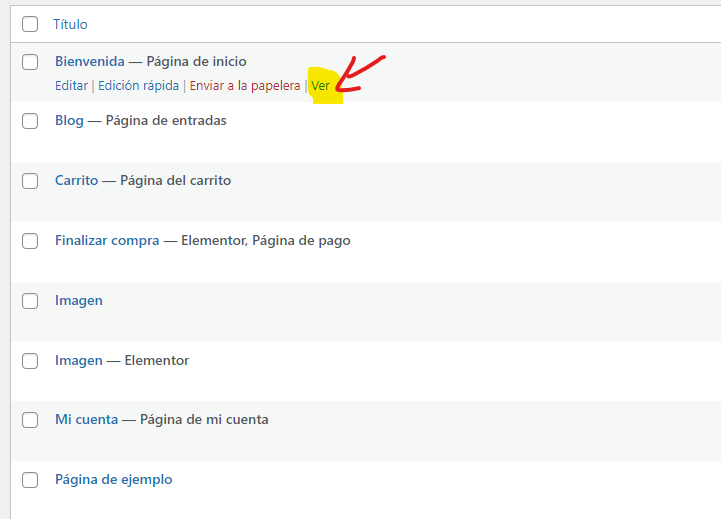Open the Mi cuenta page title
Screen dimensions: 721x519
[x=86, y=419]
